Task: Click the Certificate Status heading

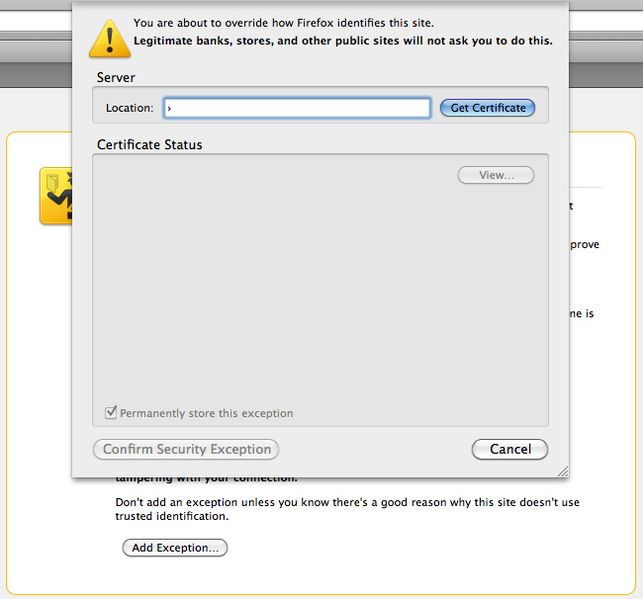Action: (x=149, y=145)
